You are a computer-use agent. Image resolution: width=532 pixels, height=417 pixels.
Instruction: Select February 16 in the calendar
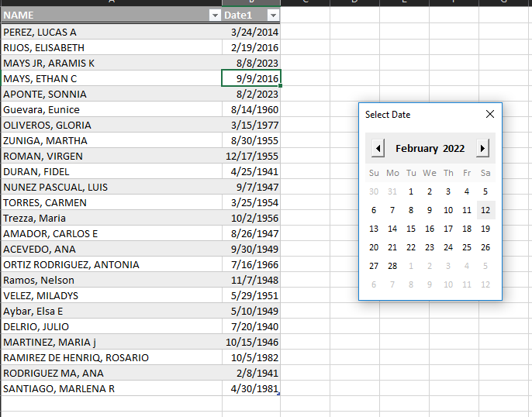(430, 229)
